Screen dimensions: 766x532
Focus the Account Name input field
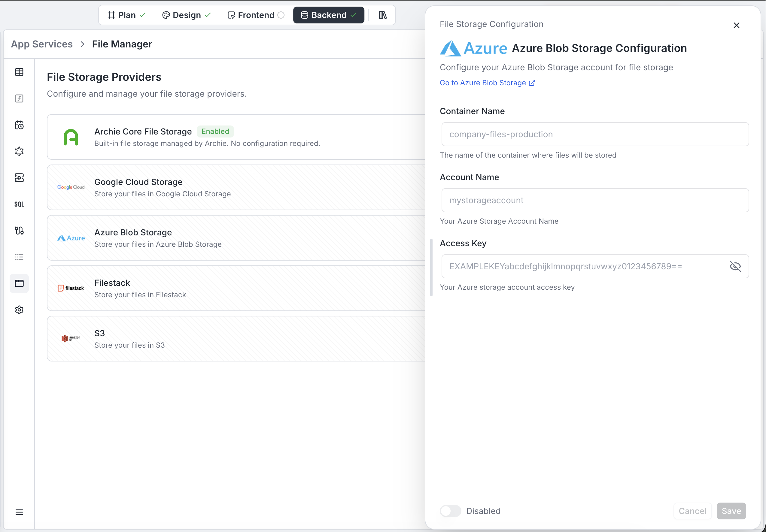coord(595,200)
